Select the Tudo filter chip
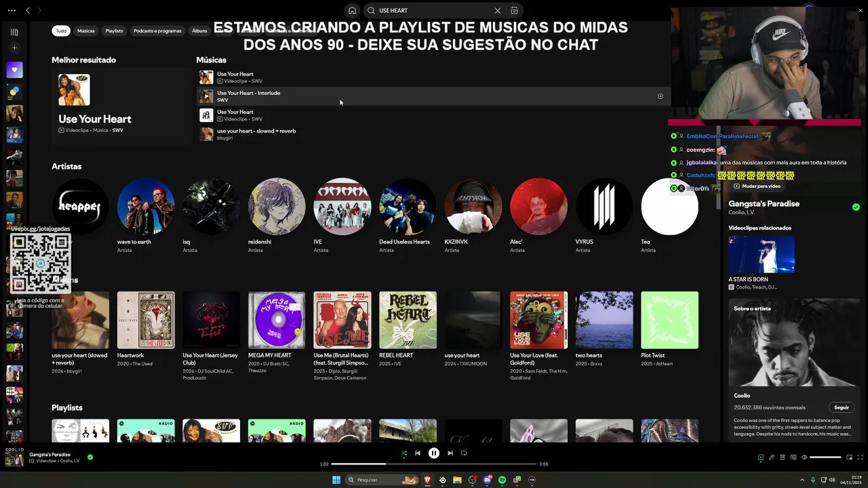The height and width of the screenshot is (488, 868). pos(61,30)
